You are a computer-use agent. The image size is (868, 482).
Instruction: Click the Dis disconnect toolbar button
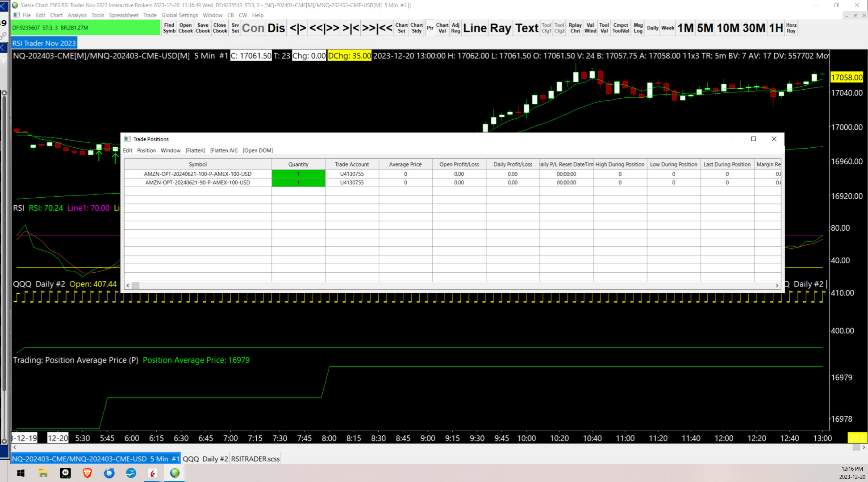click(x=276, y=28)
